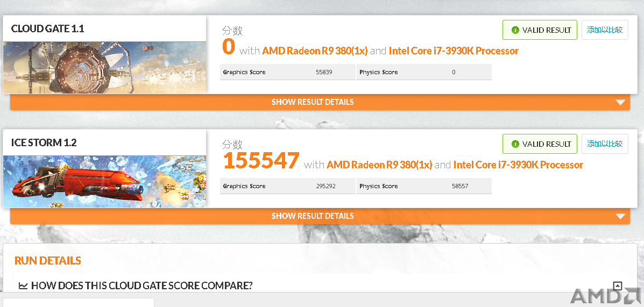Add Ice Storm result to comparison
Image resolution: width=644 pixels, height=307 pixels.
605,144
